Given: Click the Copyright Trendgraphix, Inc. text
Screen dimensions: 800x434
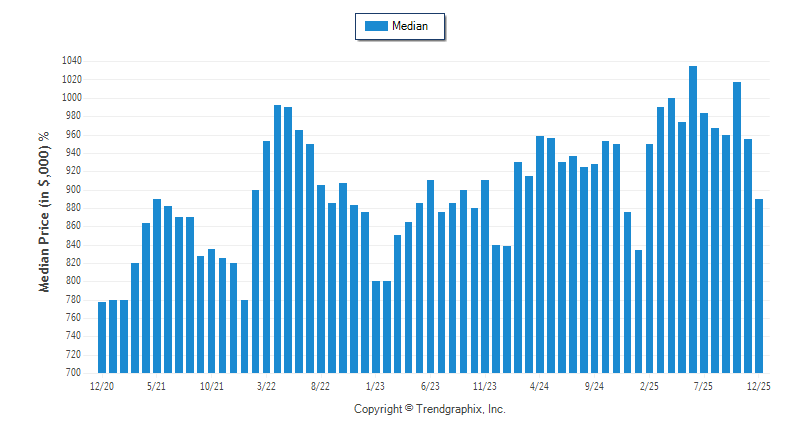Looking at the screenshot, I should point(430,410).
